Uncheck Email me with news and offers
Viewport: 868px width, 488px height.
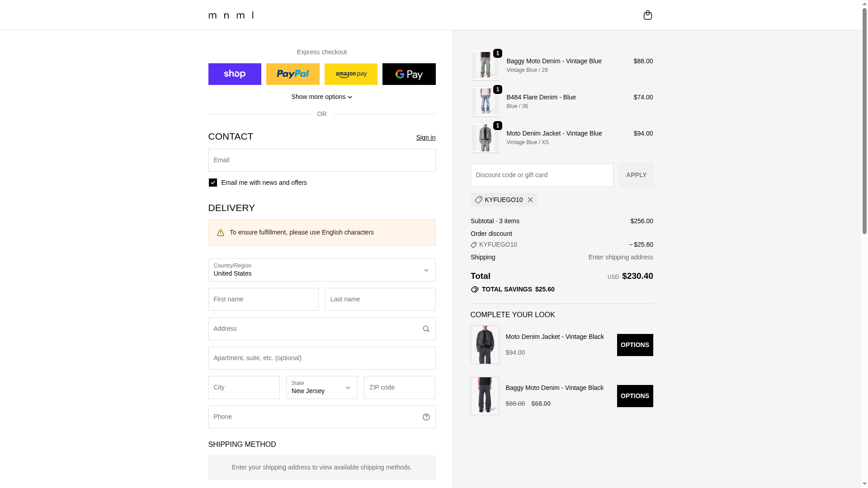[x=213, y=183]
